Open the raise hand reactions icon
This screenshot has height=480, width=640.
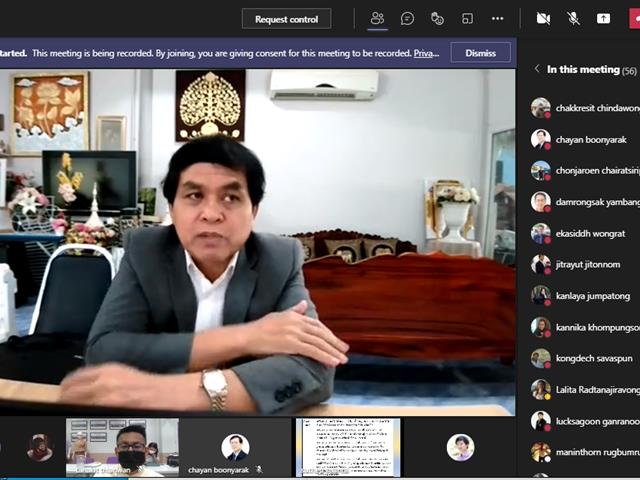tap(437, 18)
